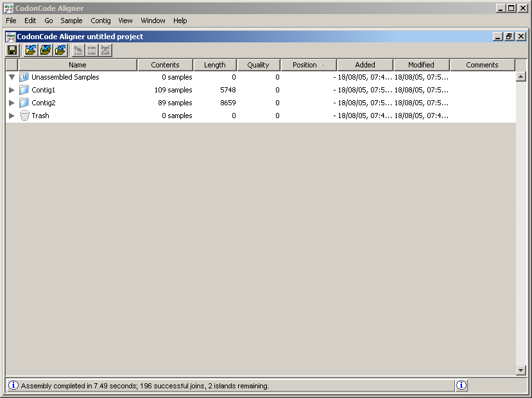Open the Edit menu
The width and height of the screenshot is (532, 398).
pyautogui.click(x=30, y=21)
